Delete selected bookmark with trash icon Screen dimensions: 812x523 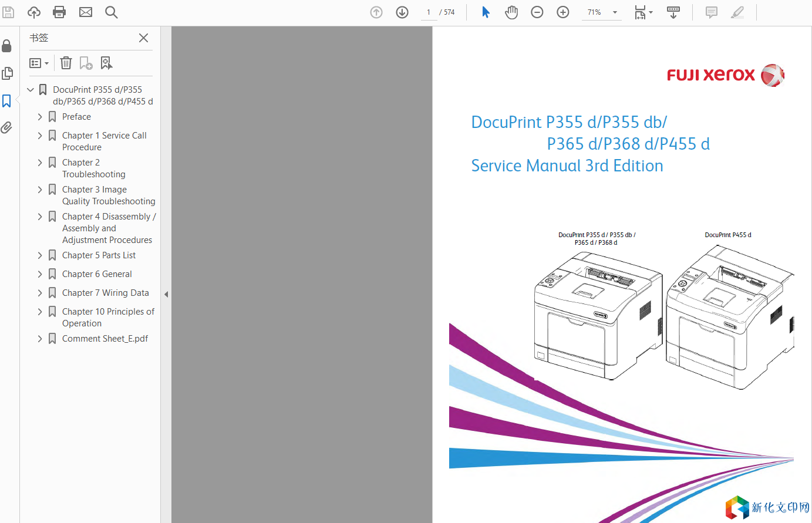pos(66,63)
